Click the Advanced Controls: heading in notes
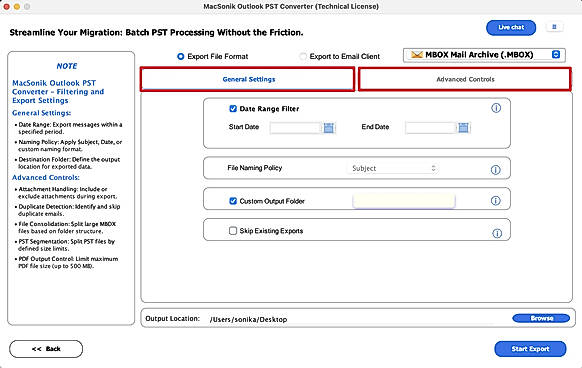The image size is (582, 368). point(46,178)
